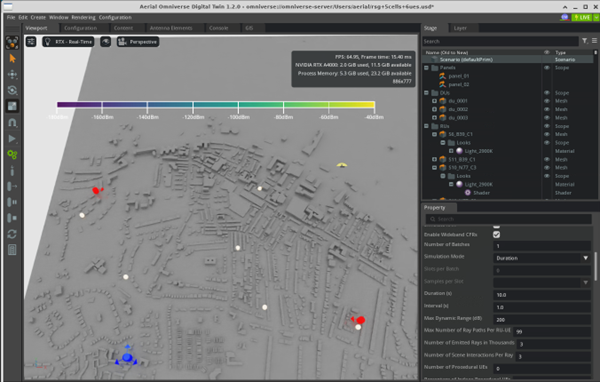Expand the du_0003 tree node
This screenshot has width=600, height=382.
(435, 118)
